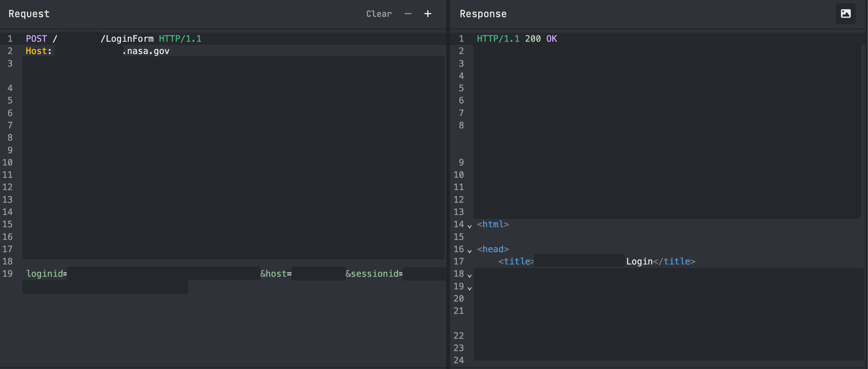Screen dimensions: 868x369
Task: Click the OK status text
Action: (552, 39)
